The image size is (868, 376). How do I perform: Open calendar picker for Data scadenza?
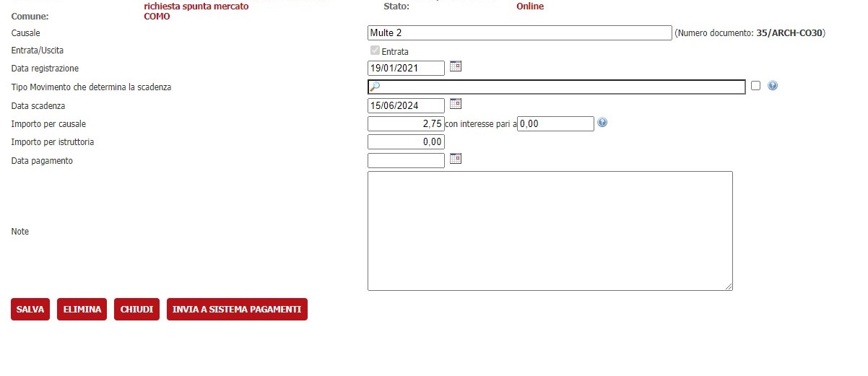point(455,104)
